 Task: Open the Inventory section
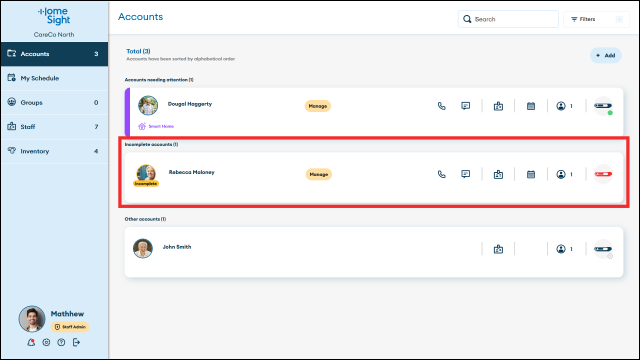[54, 151]
